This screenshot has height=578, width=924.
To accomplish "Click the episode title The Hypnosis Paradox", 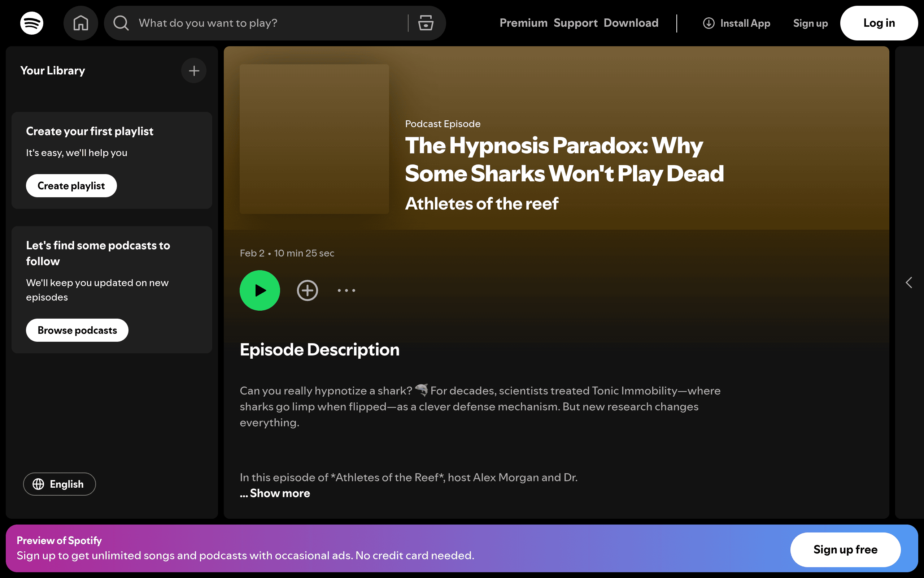I will click(565, 159).
